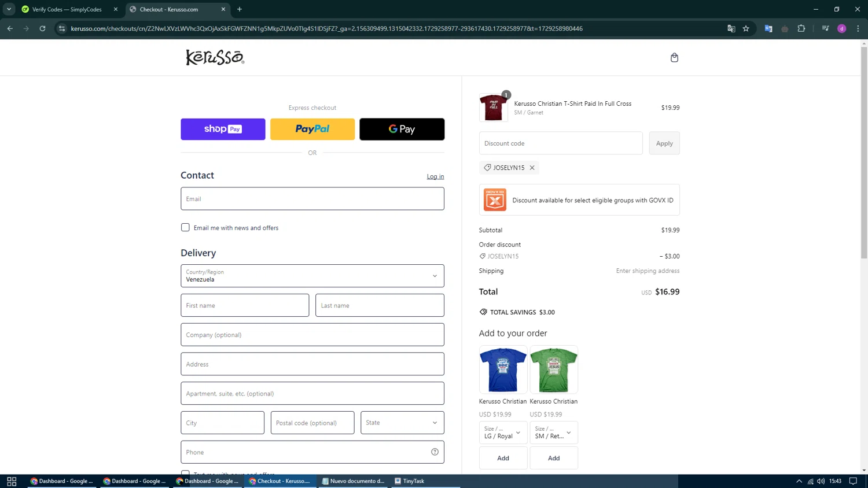The width and height of the screenshot is (868, 488).
Task: Click the City field
Action: coord(222,423)
